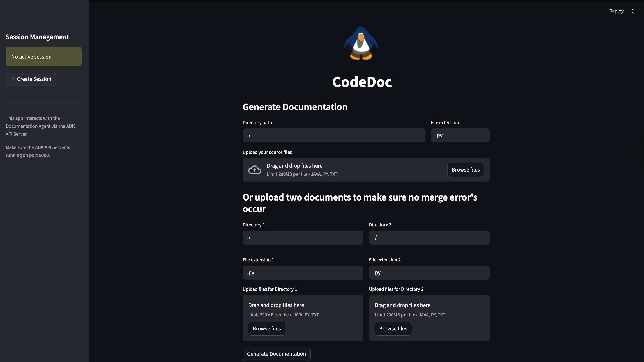Select the Directory 2 input box

pos(429,238)
